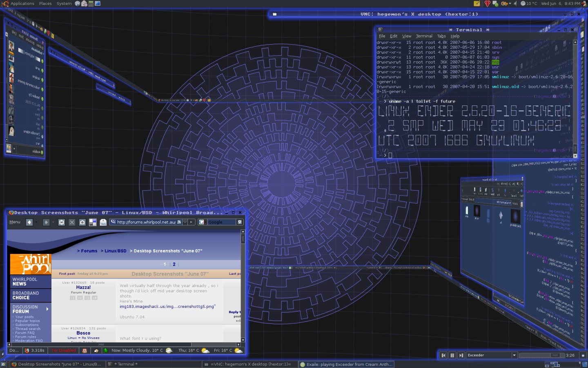Open Terminal's File menu
588x368 pixels.
coord(382,36)
